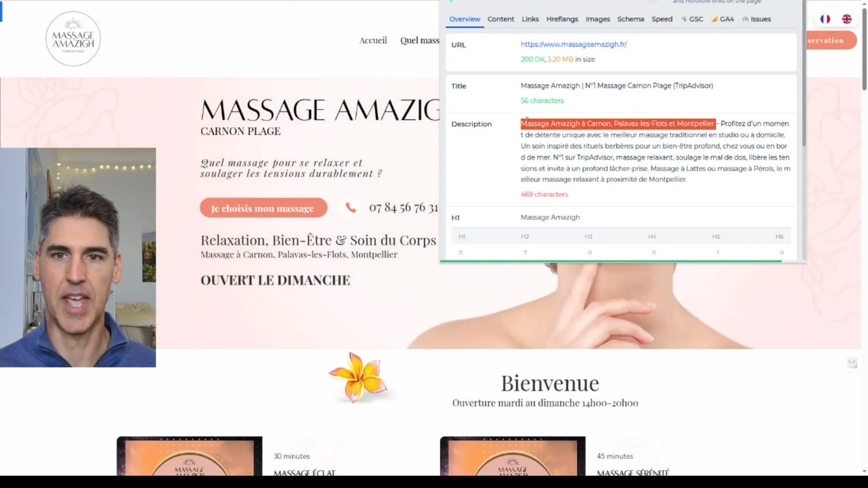Click the '200 OK' status text
Screen dimensions: 868x488
coord(532,59)
